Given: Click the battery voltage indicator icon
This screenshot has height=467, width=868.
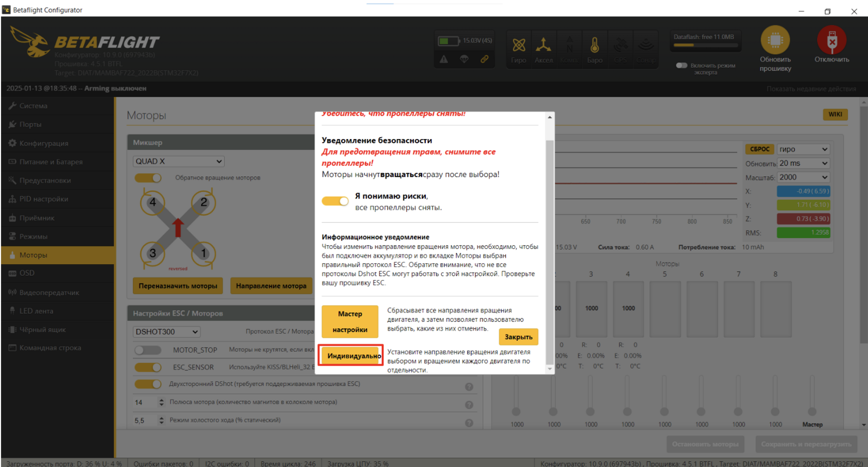Looking at the screenshot, I should tap(448, 41).
